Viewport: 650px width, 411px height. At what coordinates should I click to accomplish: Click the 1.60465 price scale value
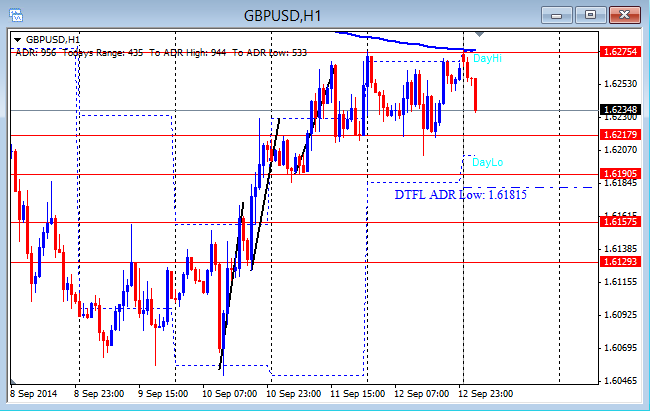tap(621, 380)
